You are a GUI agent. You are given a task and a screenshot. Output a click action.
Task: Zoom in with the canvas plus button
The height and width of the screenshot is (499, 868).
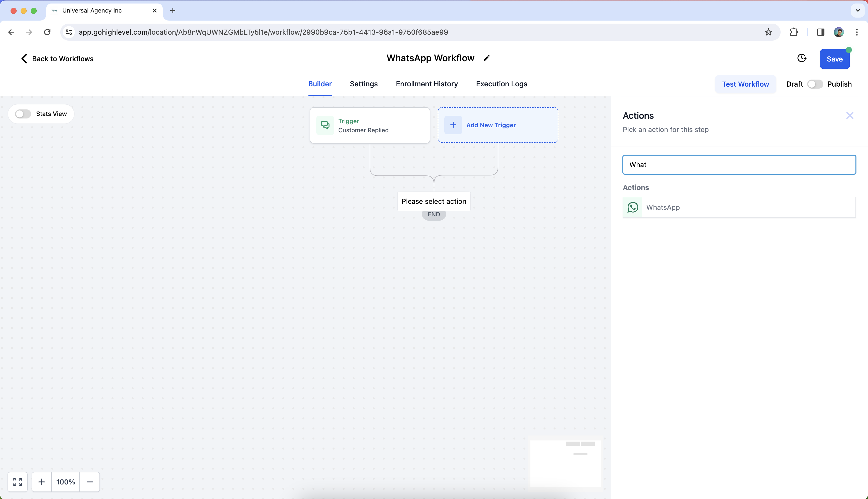(41, 482)
